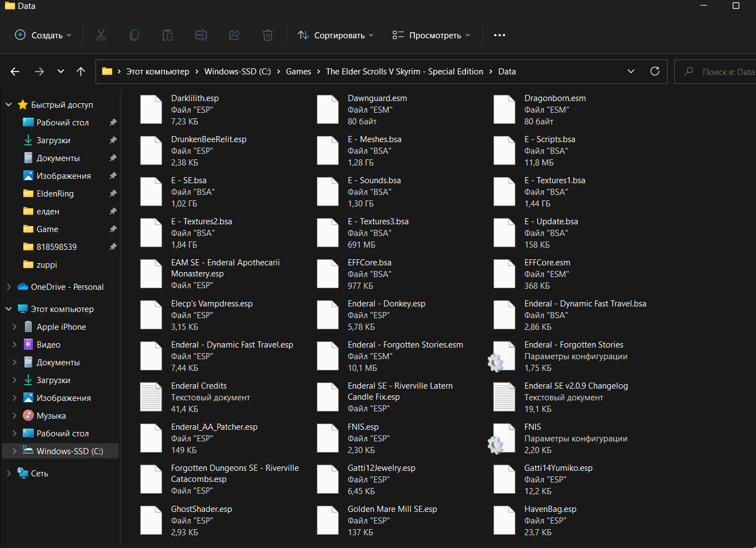Click the Delete trash bin icon
Viewport: 756px width, 548px height.
(x=268, y=35)
